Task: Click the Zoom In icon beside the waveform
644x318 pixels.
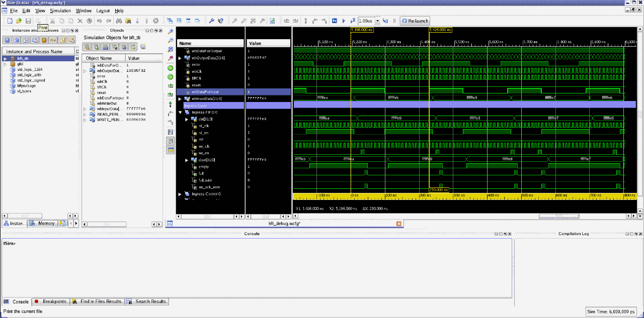Action: 171,31
